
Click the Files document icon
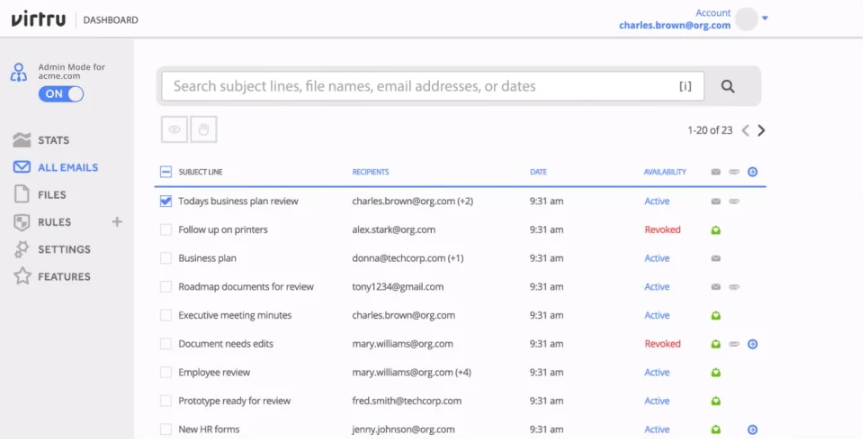[x=21, y=194]
